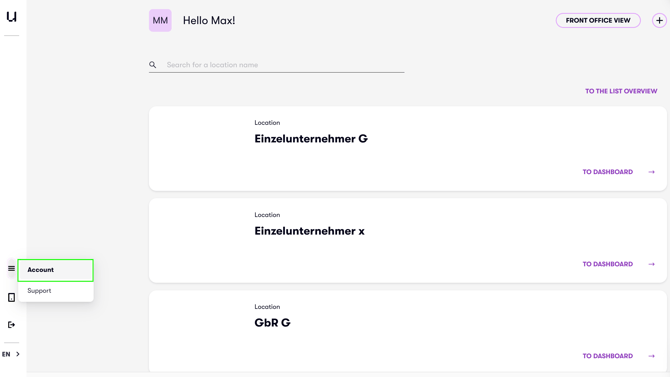Click the MM user avatar
670x377 pixels.
[160, 21]
